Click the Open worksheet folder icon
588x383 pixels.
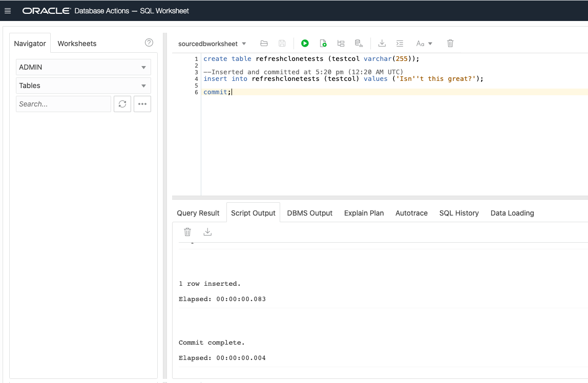pos(264,44)
